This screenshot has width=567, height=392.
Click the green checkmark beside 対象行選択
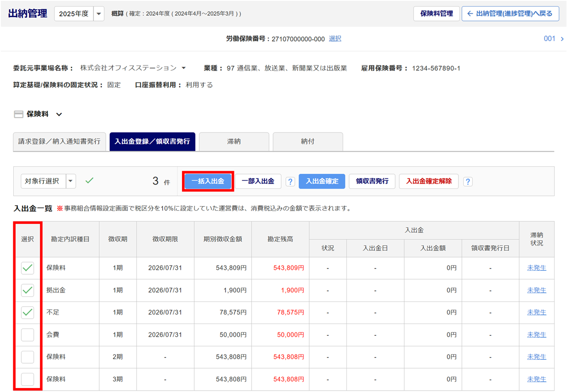point(89,181)
